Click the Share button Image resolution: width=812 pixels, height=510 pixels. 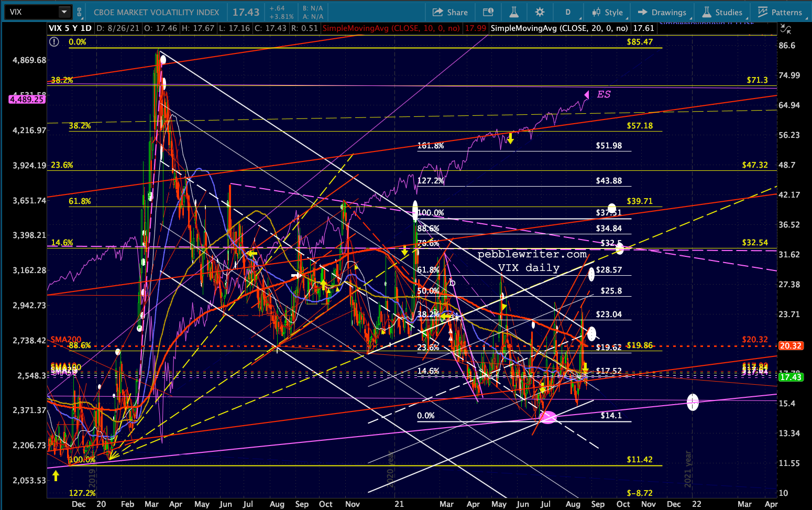pos(451,12)
